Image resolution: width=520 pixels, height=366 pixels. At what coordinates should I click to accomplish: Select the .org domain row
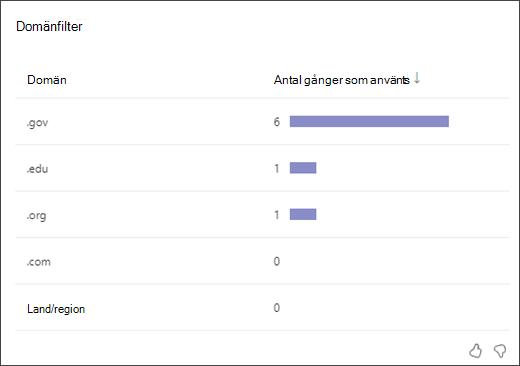tap(262, 214)
